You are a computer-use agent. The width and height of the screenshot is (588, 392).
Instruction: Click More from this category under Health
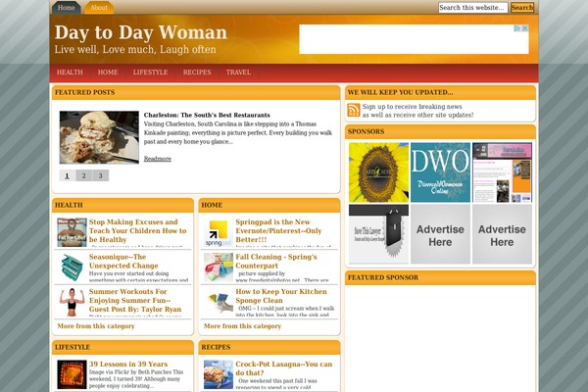coord(96,326)
